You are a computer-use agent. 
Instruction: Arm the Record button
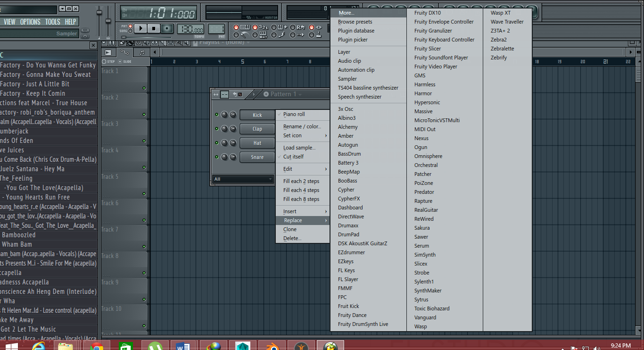pos(167,28)
